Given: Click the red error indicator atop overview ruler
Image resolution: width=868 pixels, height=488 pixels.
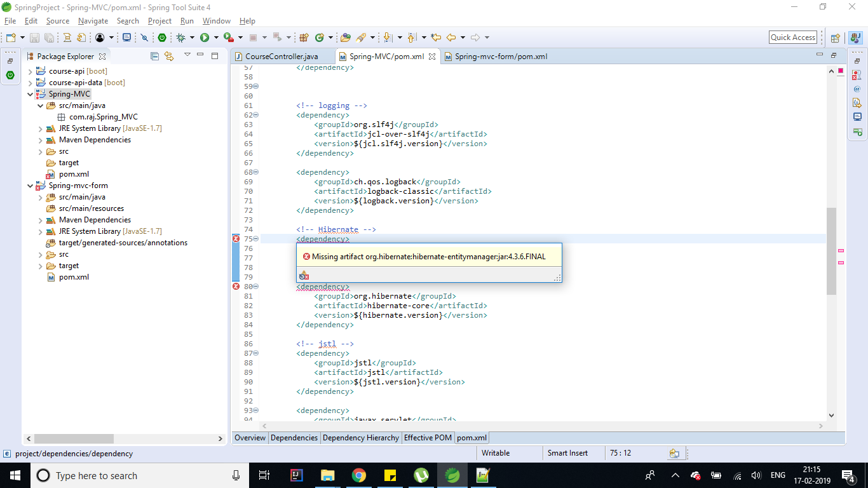Looking at the screenshot, I should [x=841, y=70].
